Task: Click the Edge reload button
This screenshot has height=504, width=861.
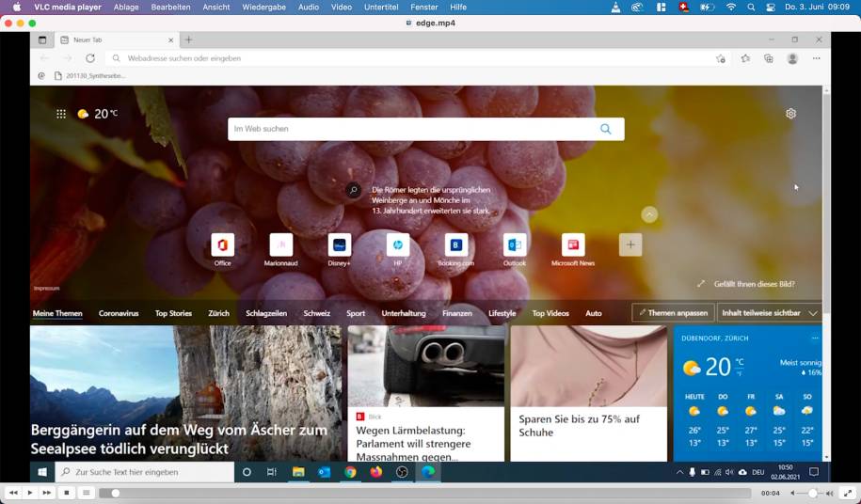Action: click(90, 58)
